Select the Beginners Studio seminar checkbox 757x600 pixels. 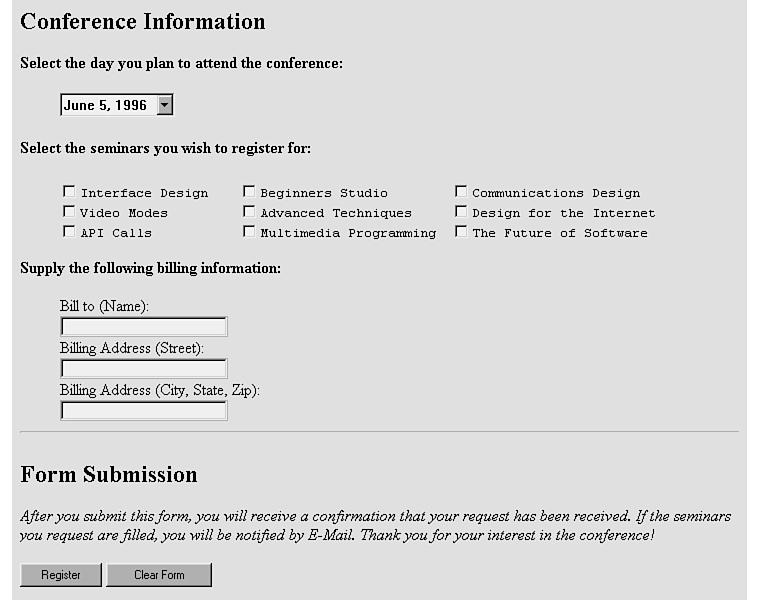(249, 192)
